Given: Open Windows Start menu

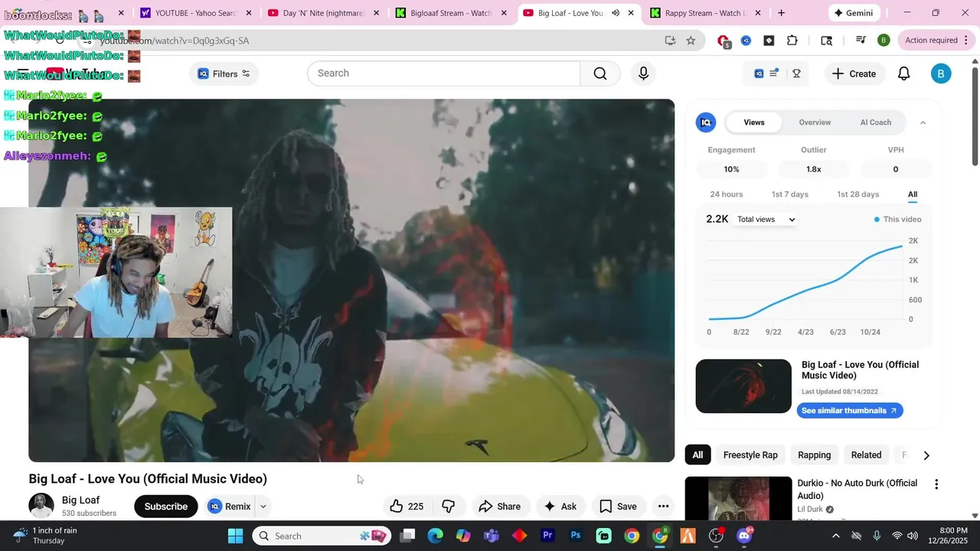Looking at the screenshot, I should point(235,536).
